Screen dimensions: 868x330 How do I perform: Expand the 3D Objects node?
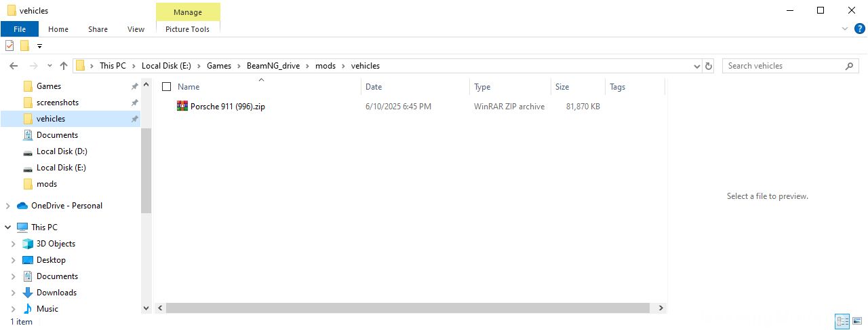click(x=14, y=244)
